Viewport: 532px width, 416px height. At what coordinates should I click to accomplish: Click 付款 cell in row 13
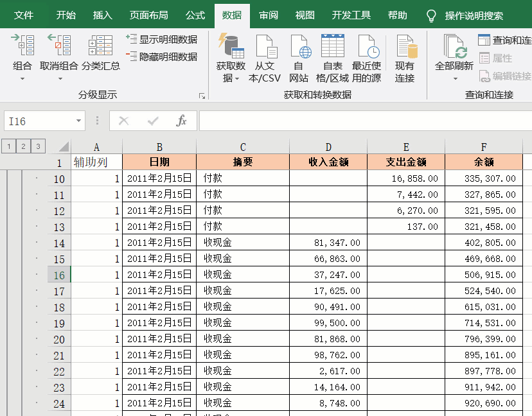pos(243,227)
